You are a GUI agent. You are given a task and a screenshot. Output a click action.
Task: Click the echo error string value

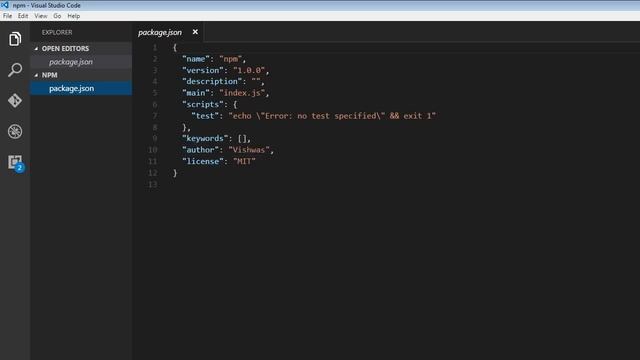(332, 116)
